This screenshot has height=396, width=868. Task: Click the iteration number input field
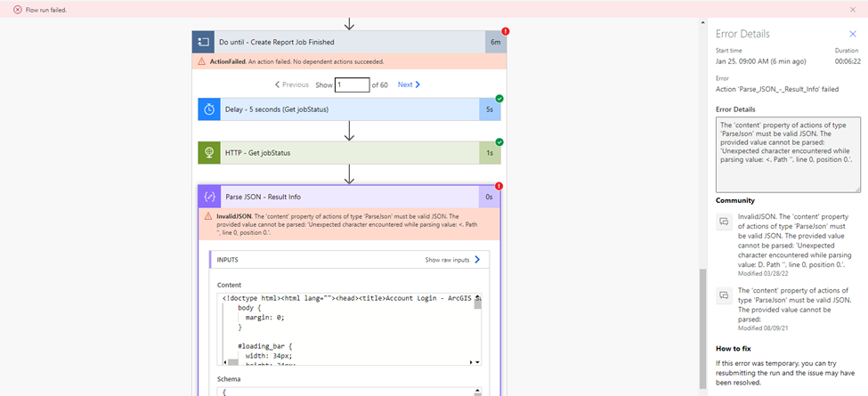(352, 85)
